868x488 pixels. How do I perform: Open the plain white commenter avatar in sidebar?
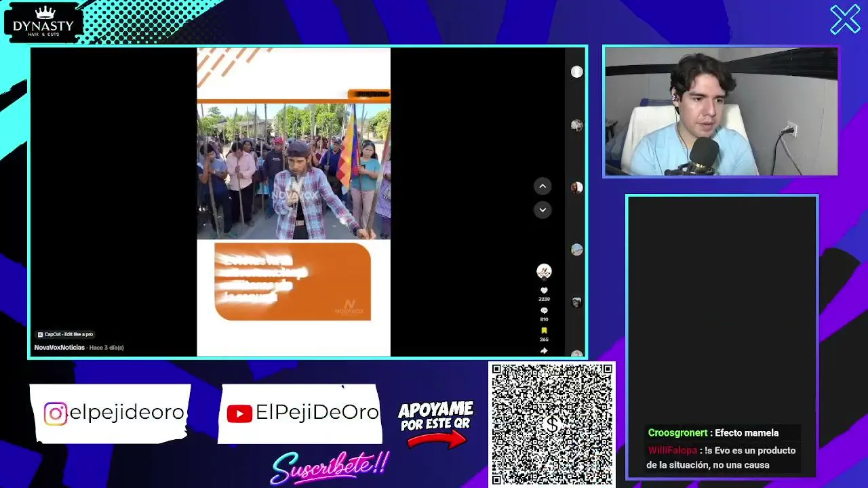coord(576,72)
